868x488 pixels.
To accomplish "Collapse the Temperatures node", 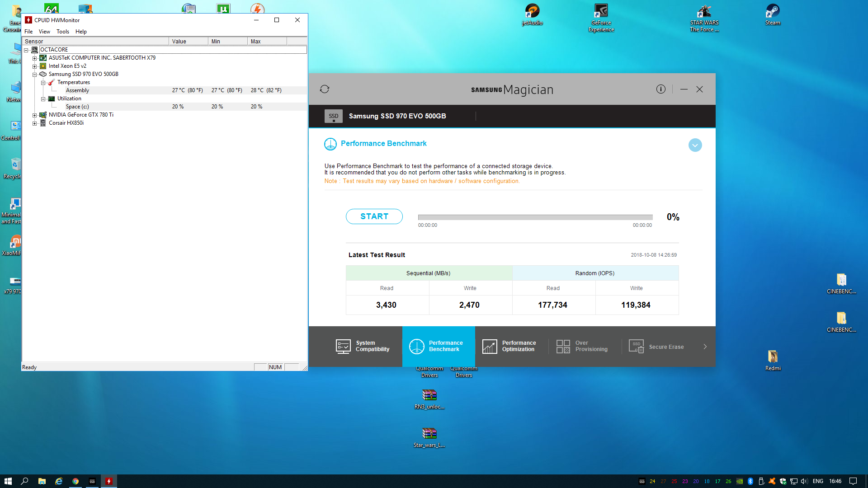I will [x=43, y=83].
